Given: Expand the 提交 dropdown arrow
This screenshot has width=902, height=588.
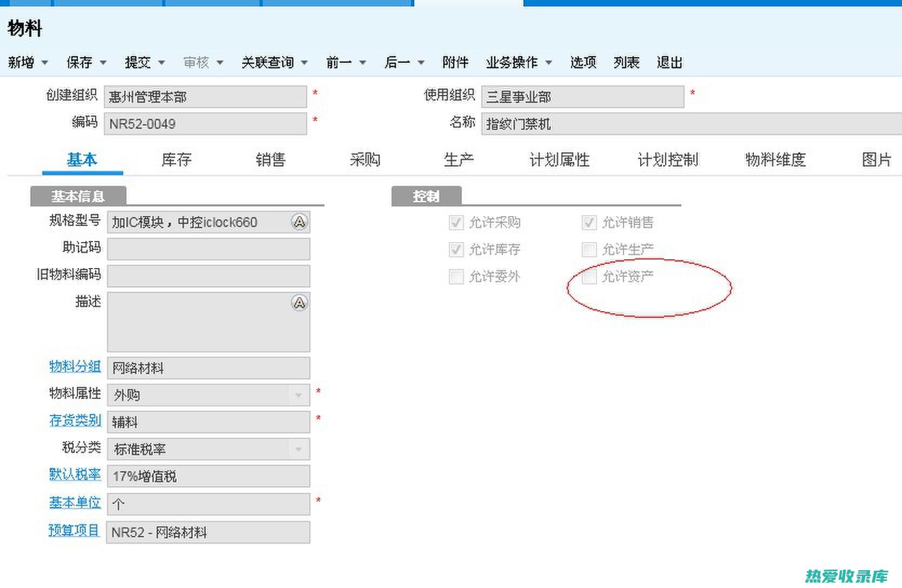Looking at the screenshot, I should coord(161,63).
